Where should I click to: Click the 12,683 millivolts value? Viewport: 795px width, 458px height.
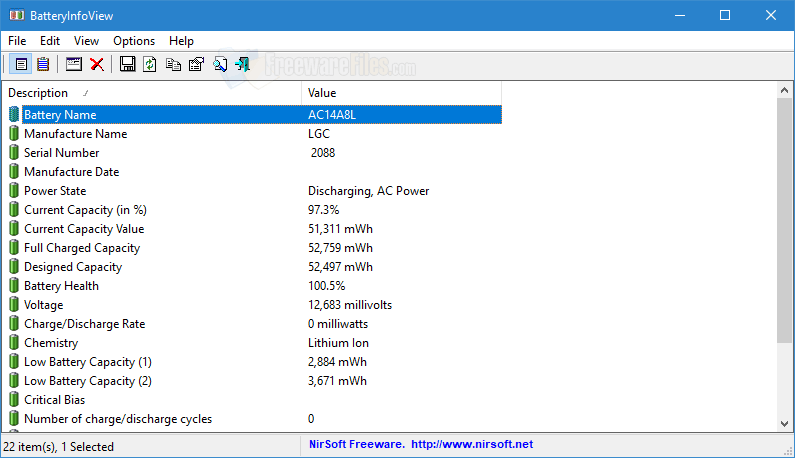click(x=350, y=305)
